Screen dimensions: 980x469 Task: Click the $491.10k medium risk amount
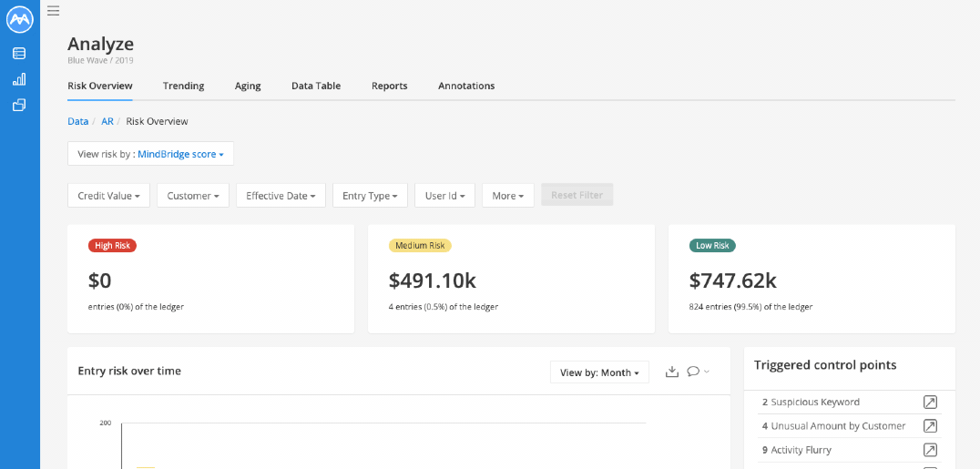pos(433,280)
